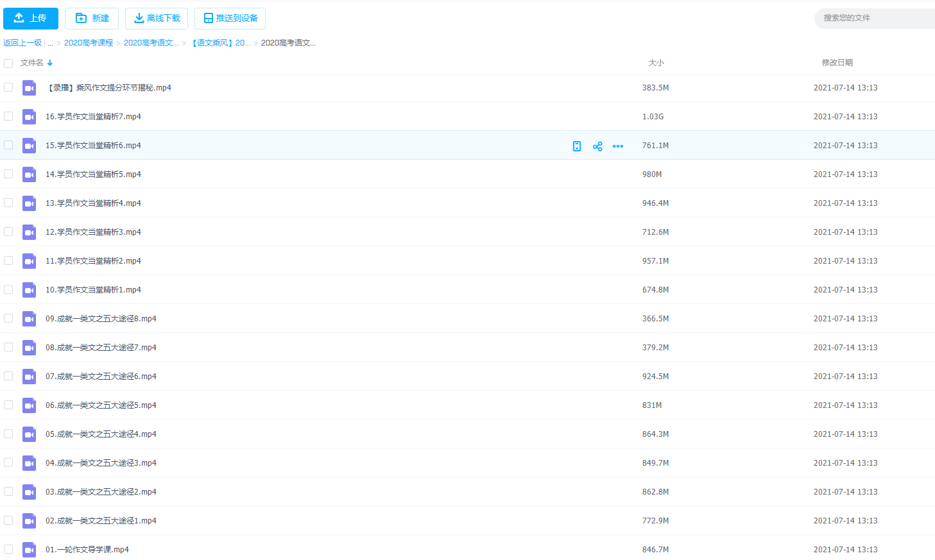Toggle the select-all checkbox in the header

[8, 64]
